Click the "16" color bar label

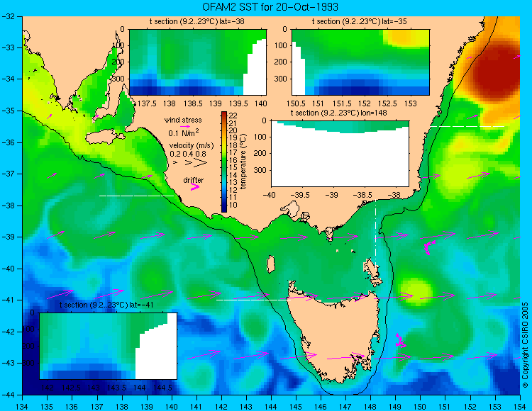(x=233, y=160)
